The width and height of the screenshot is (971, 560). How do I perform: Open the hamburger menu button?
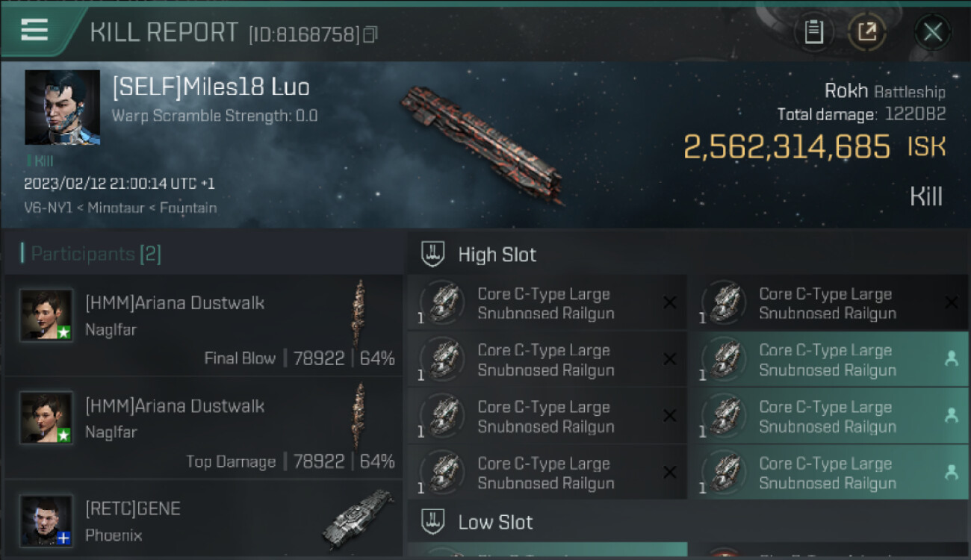tap(34, 30)
